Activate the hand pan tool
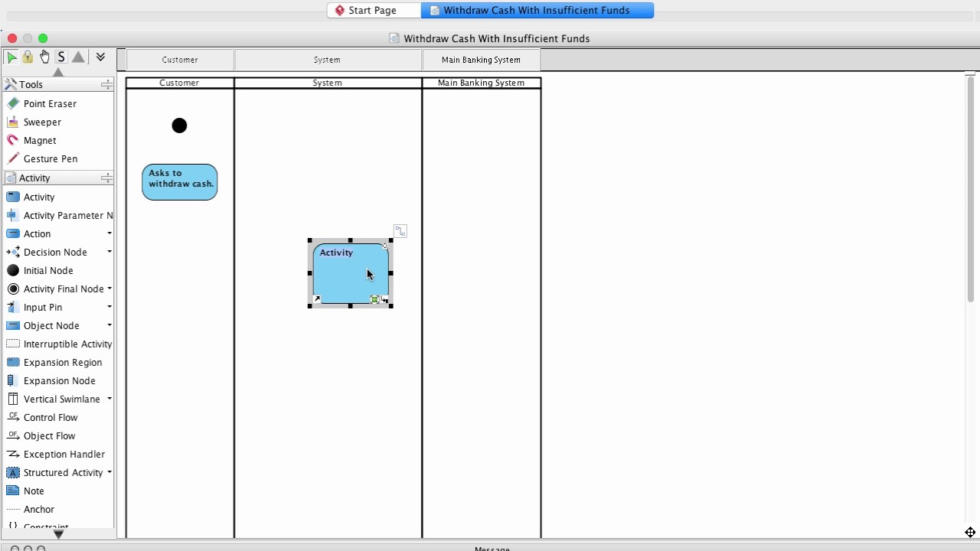Viewport: 980px width, 551px height. click(44, 57)
